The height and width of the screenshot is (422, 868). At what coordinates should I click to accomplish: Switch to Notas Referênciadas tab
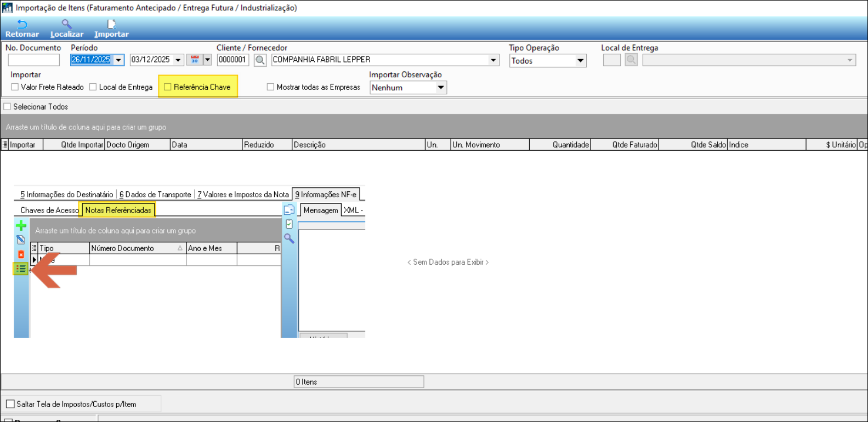coord(118,210)
